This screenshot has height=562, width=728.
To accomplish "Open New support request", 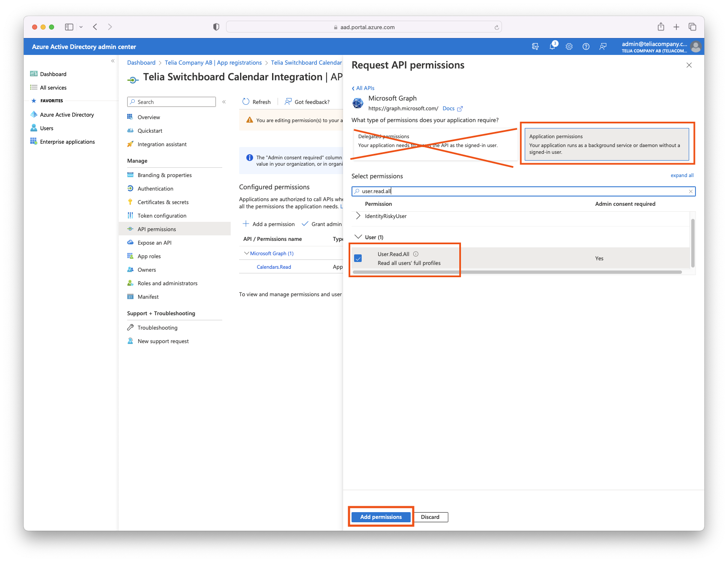I will coord(163,341).
